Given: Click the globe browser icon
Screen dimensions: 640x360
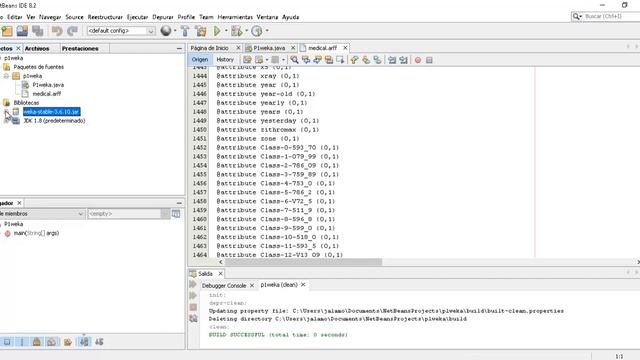Looking at the screenshot, I should 166,31.
